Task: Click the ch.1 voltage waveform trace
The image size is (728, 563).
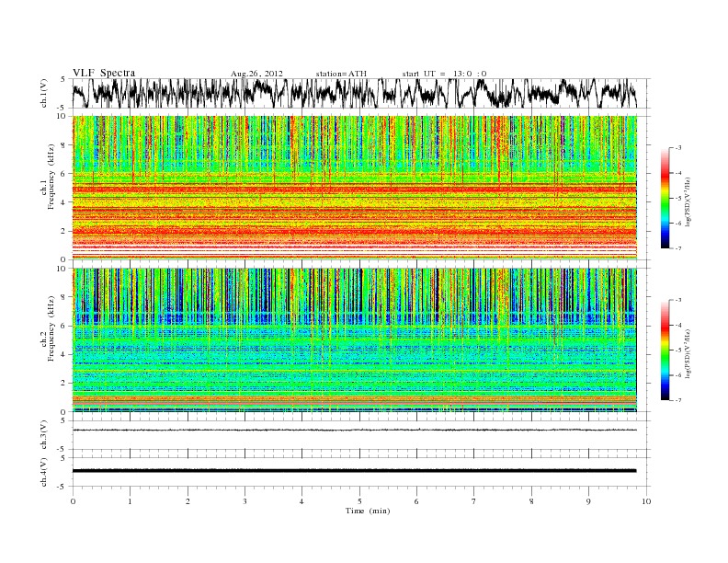Action: [x=355, y=93]
